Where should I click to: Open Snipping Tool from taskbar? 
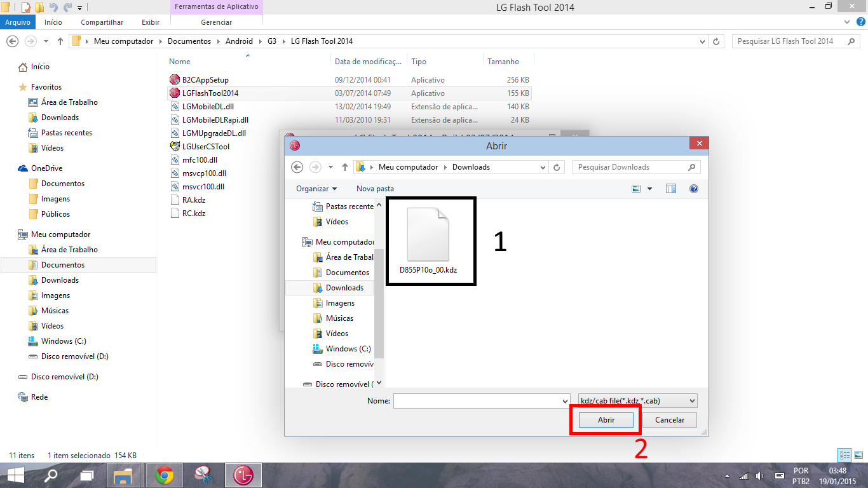click(203, 475)
